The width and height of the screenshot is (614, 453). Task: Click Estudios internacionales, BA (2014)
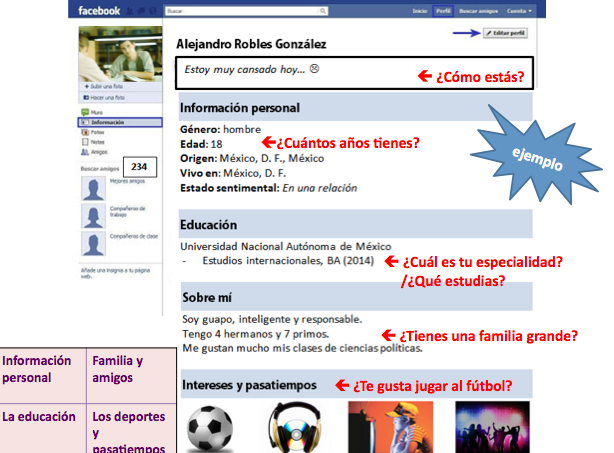coord(288,261)
